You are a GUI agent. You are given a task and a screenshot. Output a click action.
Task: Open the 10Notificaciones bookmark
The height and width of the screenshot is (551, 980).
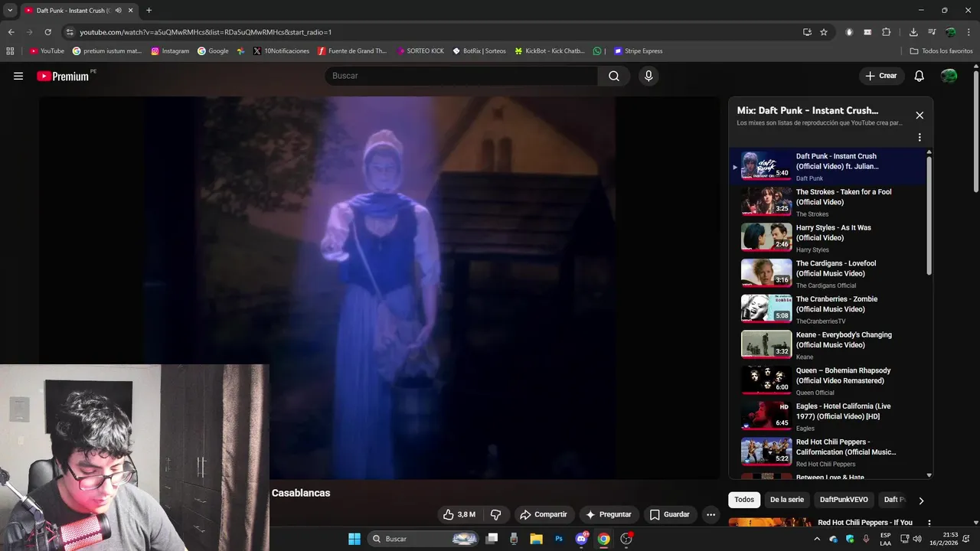281,51
